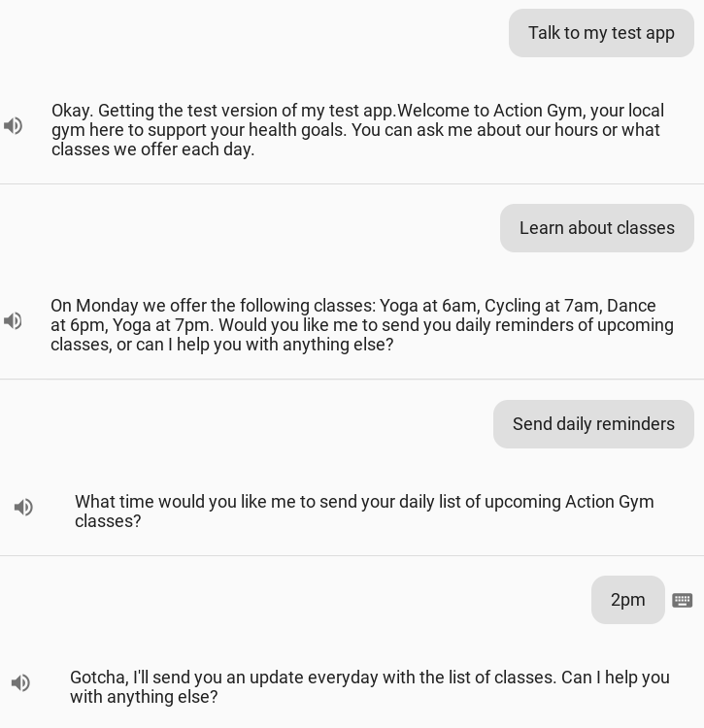This screenshot has height=728, width=704.
Task: Click the response starting "Gotcha, I'll send you"
Action: (369, 687)
